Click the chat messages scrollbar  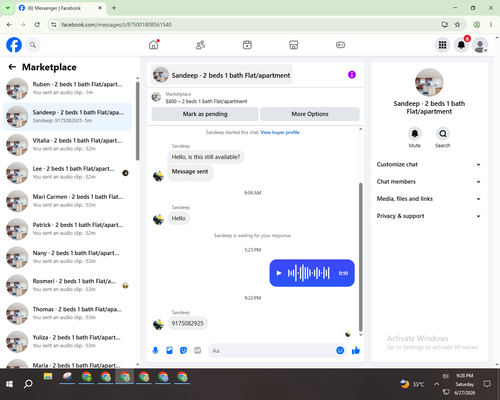(360, 257)
